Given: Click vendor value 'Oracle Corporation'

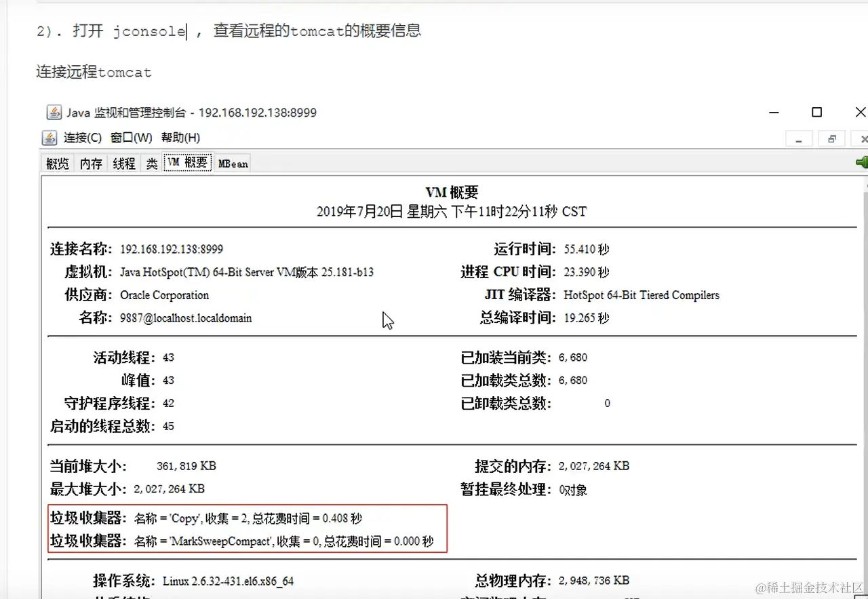Looking at the screenshot, I should pyautogui.click(x=164, y=296).
